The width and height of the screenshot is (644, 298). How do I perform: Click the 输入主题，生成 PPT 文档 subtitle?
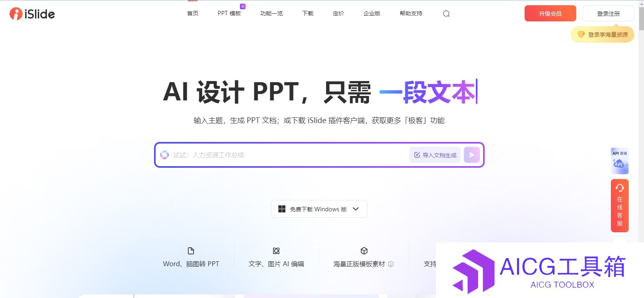tap(319, 121)
